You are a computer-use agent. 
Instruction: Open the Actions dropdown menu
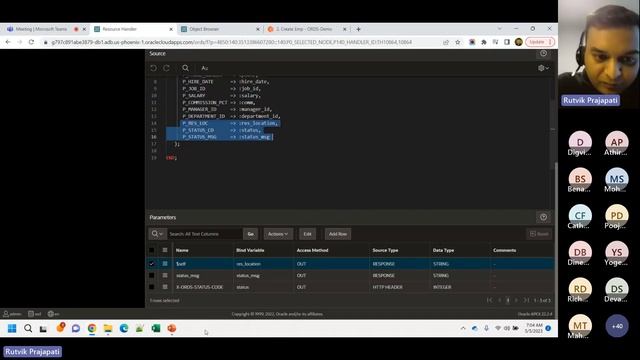pos(278,234)
